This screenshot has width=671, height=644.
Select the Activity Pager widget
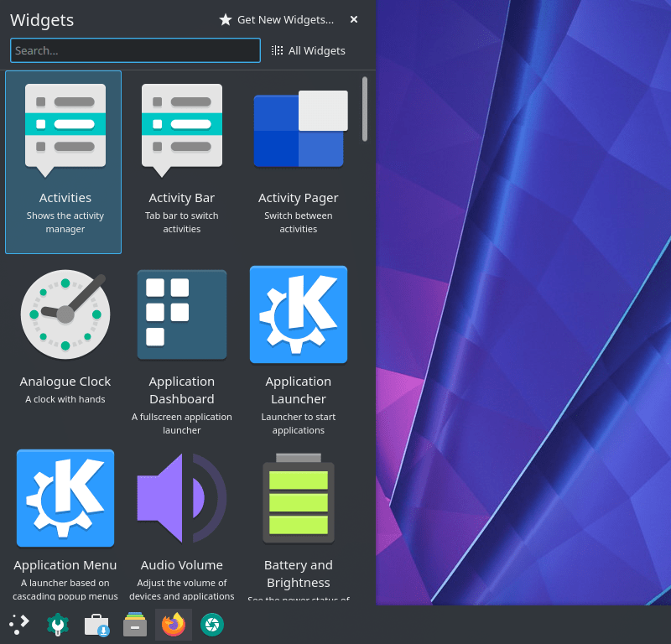point(299,162)
